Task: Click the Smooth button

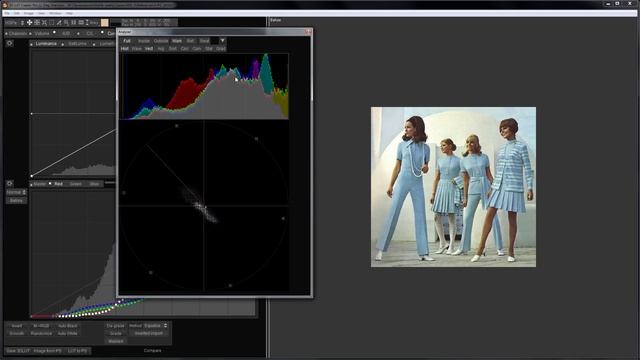Action: pos(17,333)
